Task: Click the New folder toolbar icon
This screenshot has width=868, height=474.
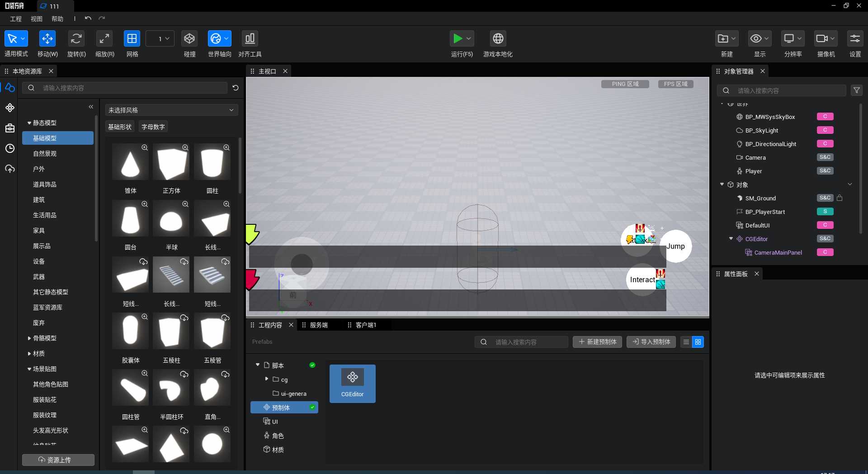Action: coord(723,39)
